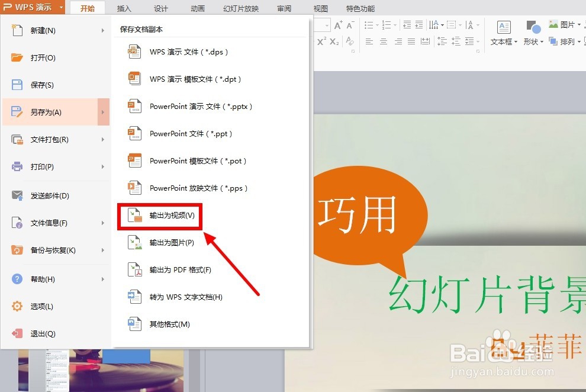Open the 文件打包(R) menu entry
This screenshot has width=586, height=392.
(x=56, y=139)
